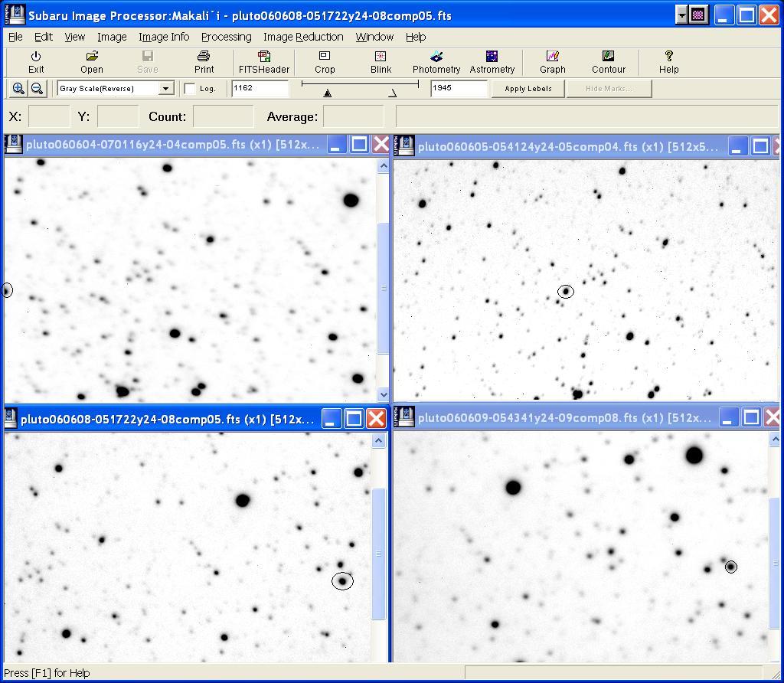Click the zoom out magnifier icon
784x683 pixels.
36,89
